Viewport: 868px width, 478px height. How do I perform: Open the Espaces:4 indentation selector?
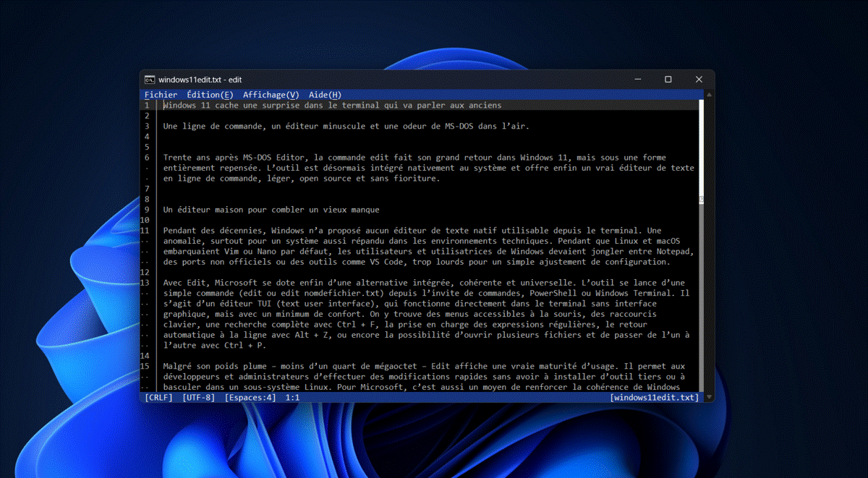pos(250,398)
